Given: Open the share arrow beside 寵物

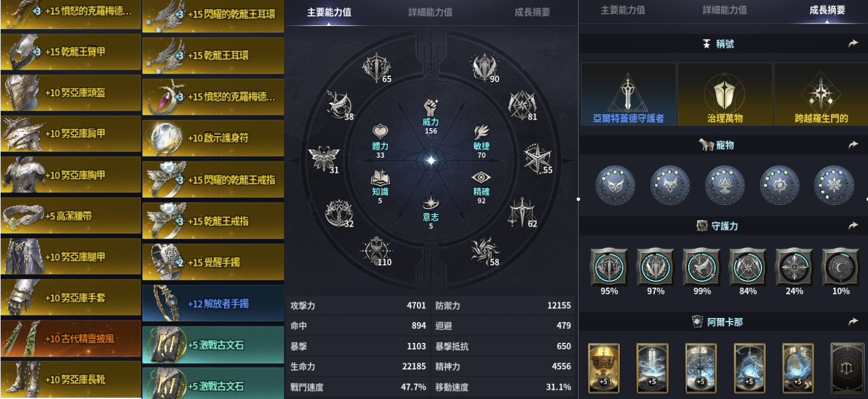Looking at the screenshot, I should 853,144.
